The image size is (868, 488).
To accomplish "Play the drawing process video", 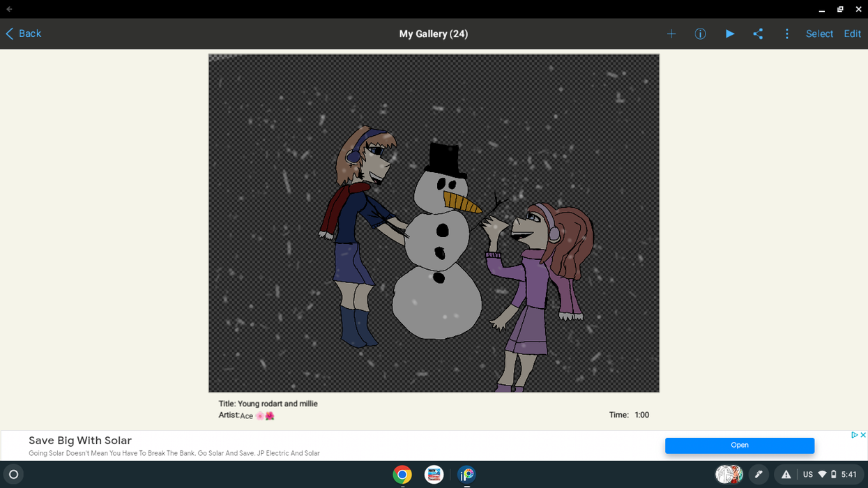I will click(x=729, y=33).
